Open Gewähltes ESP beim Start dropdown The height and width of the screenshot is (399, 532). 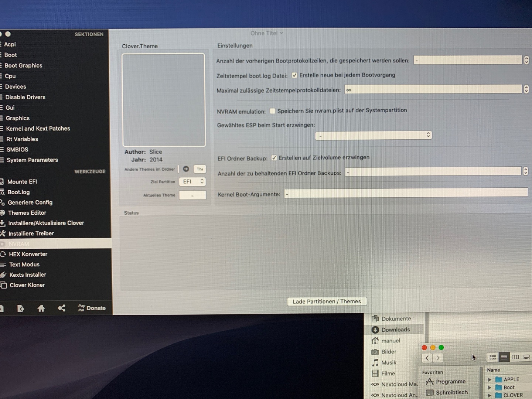point(374,135)
